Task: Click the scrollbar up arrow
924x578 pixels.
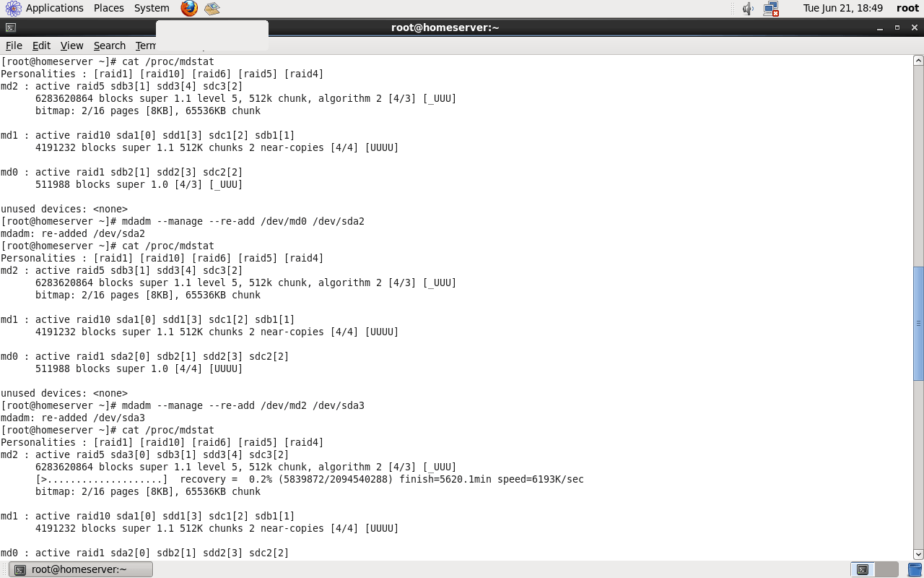Action: coord(918,61)
